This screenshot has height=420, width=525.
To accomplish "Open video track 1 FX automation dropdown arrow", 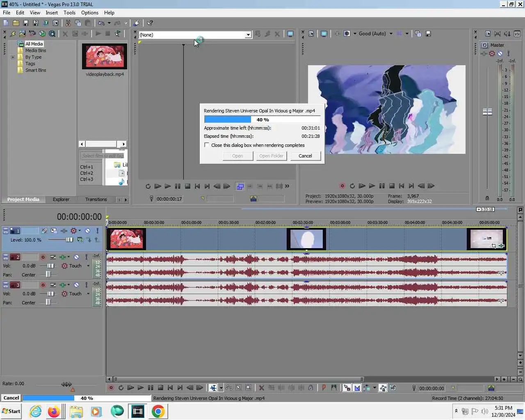I will [80, 231].
